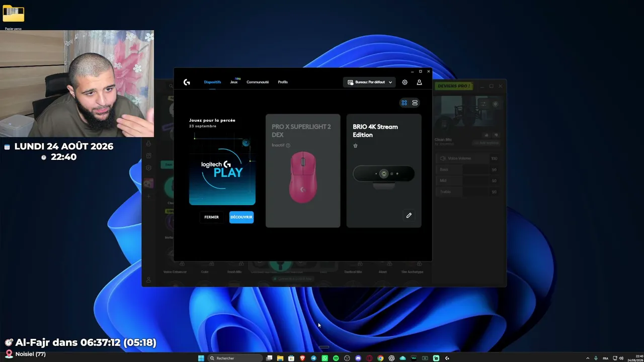Screen dimensions: 644x362
Task: Edit the BRIO 4K Stream Edition with the pencil icon
Action: (409, 216)
